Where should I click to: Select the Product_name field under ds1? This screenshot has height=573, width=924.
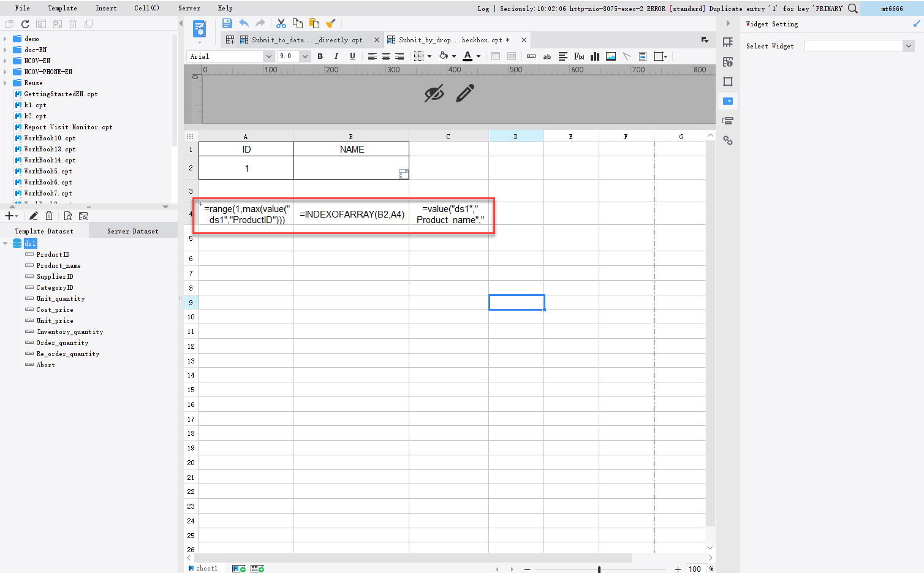tap(60, 265)
